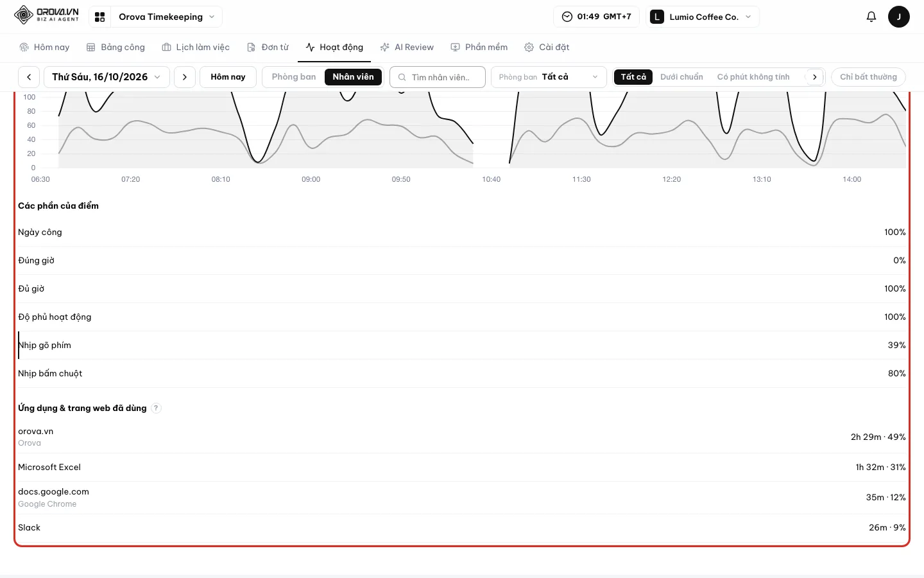Filter by Có phút không tính

[x=753, y=77]
